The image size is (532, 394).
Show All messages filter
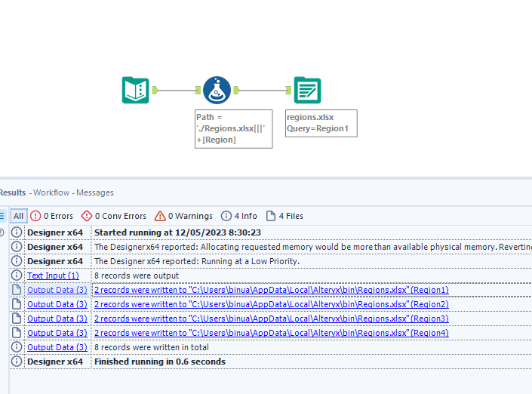(18, 216)
